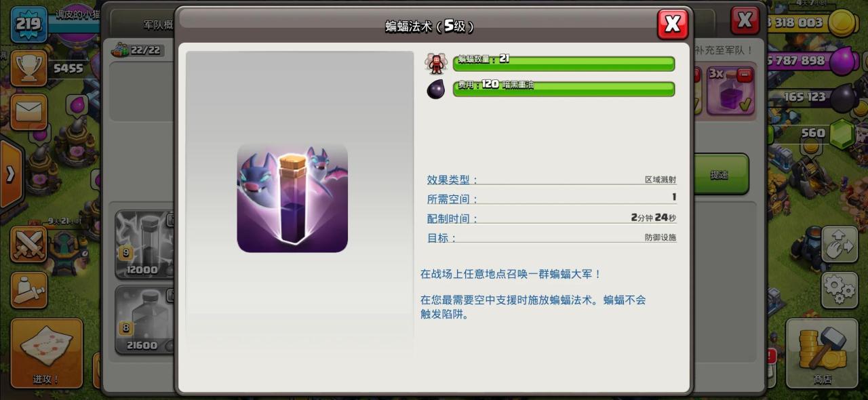Tap the bat count icon

point(436,63)
